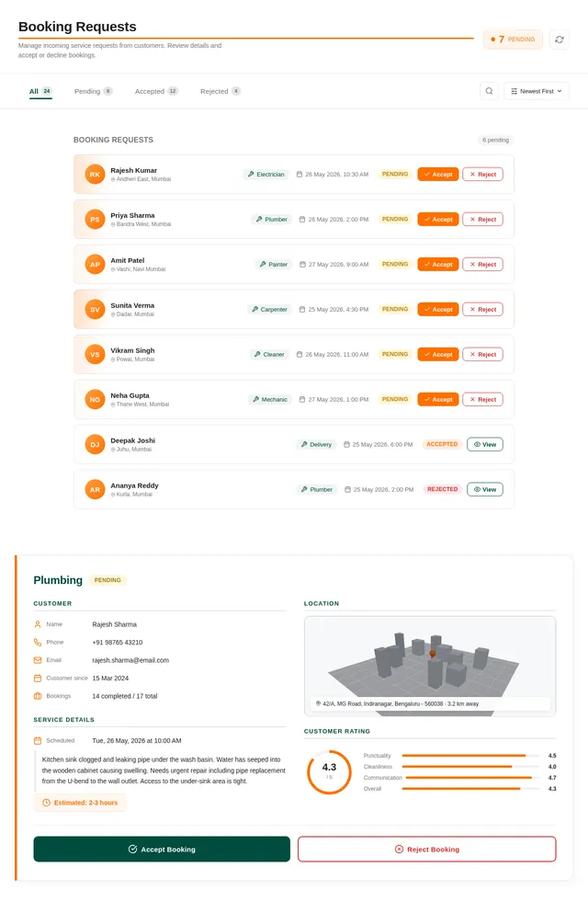Open the search icon button

click(489, 91)
